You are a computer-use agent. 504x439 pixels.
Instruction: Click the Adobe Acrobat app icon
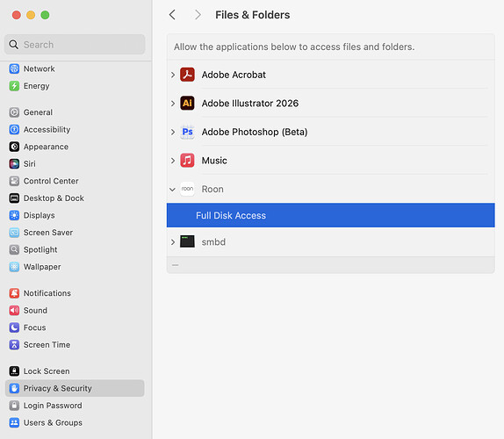click(187, 75)
